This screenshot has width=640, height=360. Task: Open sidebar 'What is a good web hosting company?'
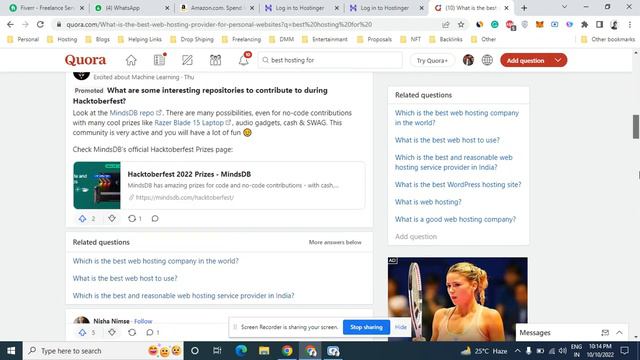point(456,219)
